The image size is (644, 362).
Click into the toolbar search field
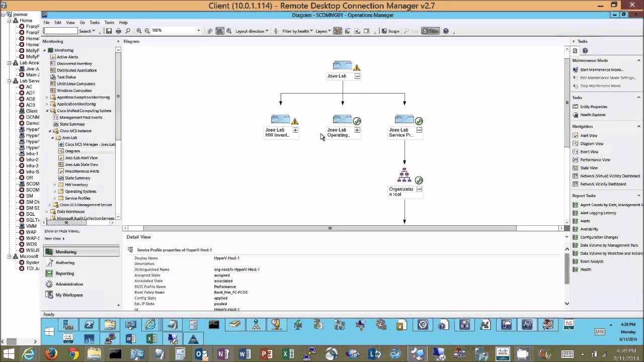pos(61,31)
